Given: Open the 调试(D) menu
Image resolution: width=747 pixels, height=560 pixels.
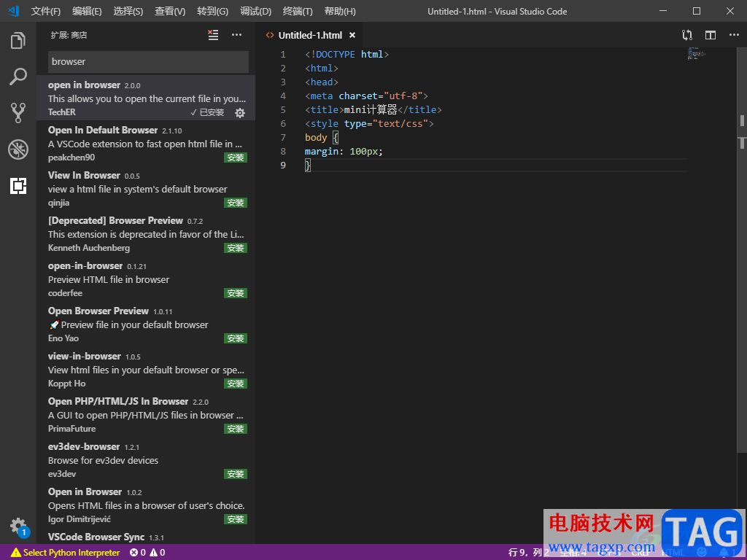Looking at the screenshot, I should point(256,11).
